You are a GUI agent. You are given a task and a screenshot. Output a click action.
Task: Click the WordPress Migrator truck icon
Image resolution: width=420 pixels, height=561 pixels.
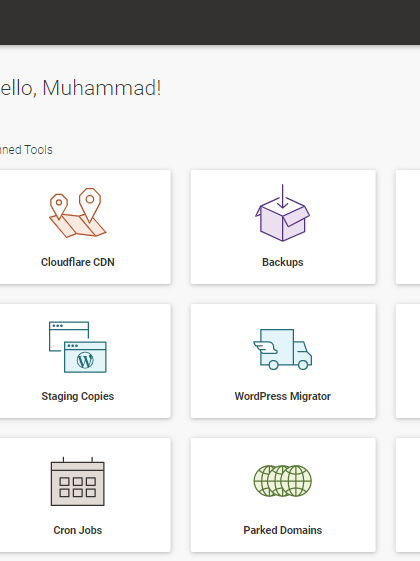[x=283, y=349]
